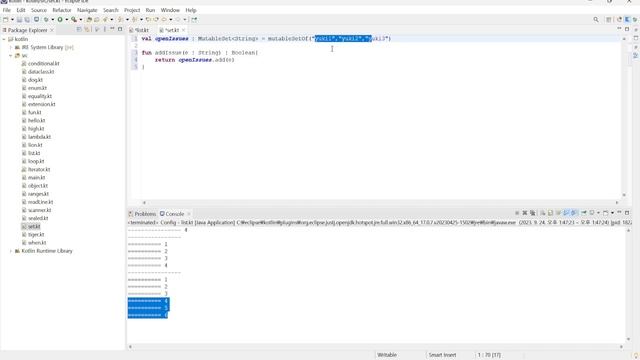The width and height of the screenshot is (640, 360).
Task: Open the File menu
Action: tap(7, 10)
